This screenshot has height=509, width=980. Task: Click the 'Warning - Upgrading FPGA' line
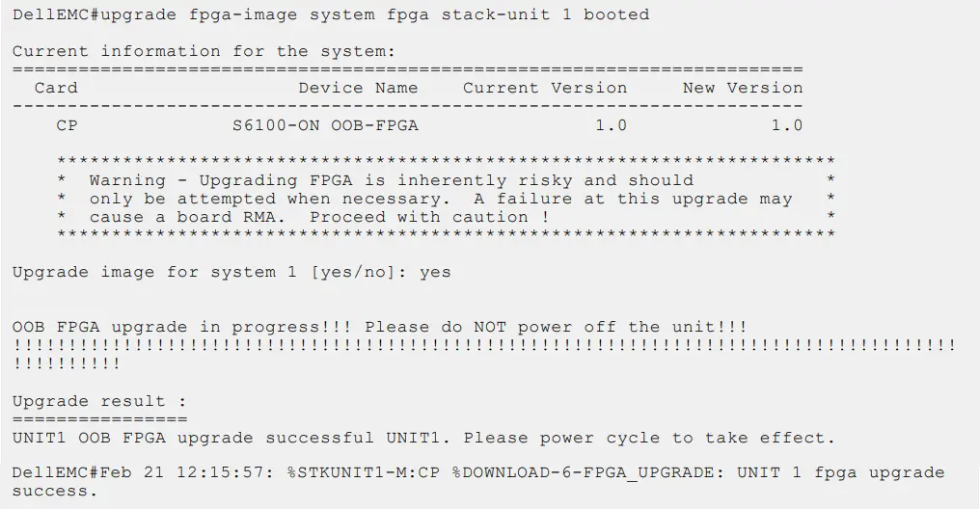tap(391, 180)
